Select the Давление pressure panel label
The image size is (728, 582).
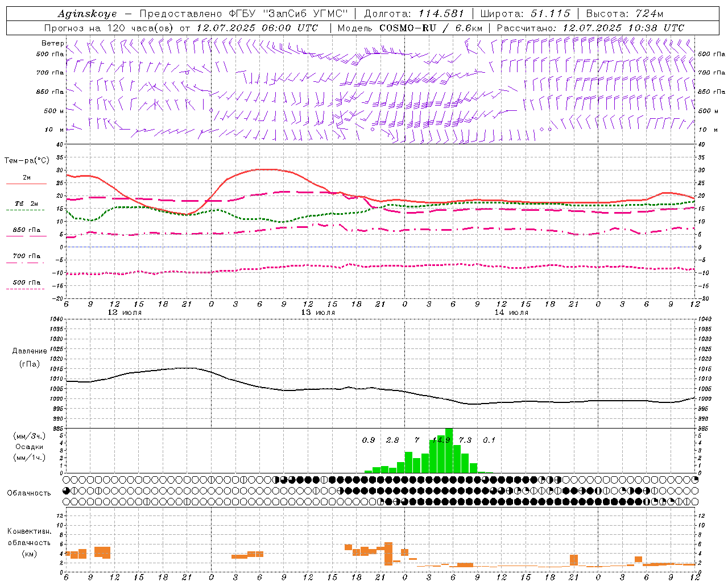click(x=30, y=351)
